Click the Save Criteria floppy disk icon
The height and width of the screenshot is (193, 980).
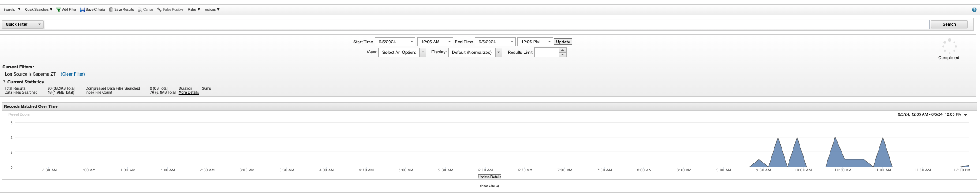(x=82, y=10)
